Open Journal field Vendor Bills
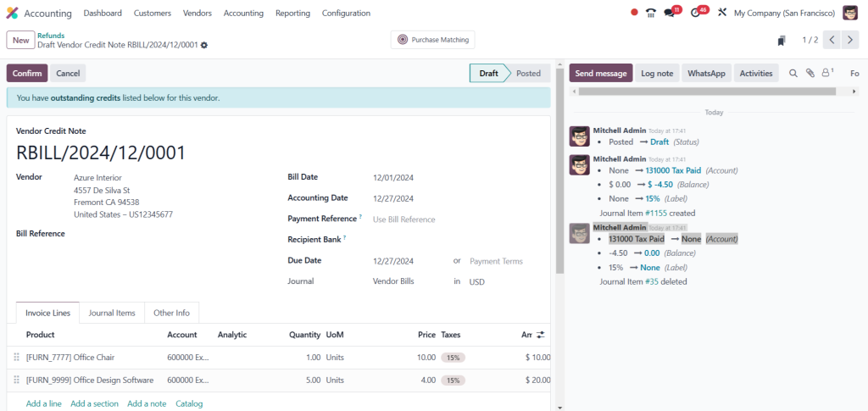868x411 pixels. click(393, 281)
